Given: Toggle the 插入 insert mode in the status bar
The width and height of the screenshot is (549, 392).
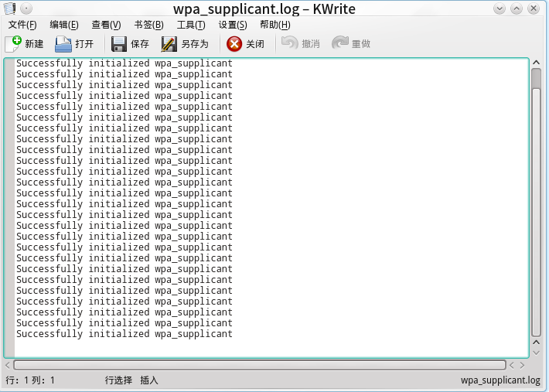Looking at the screenshot, I should [x=149, y=380].
